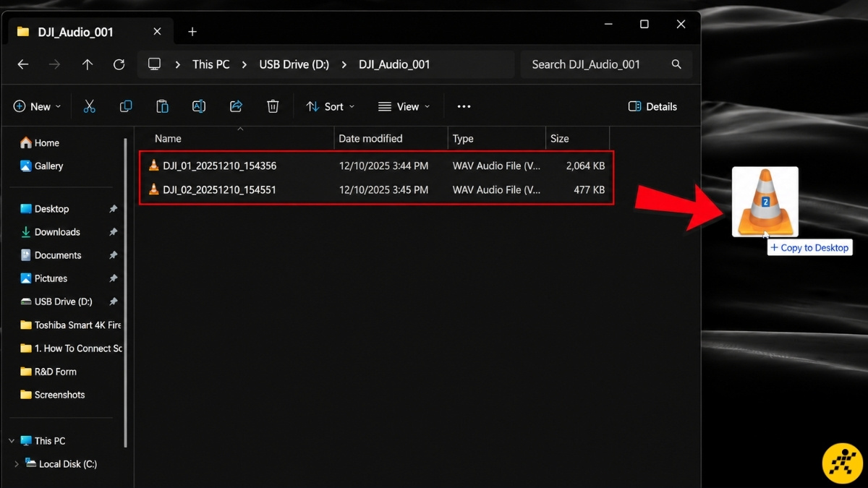Select the USB Drive (D:) breadcrumb
868x488 pixels.
294,64
